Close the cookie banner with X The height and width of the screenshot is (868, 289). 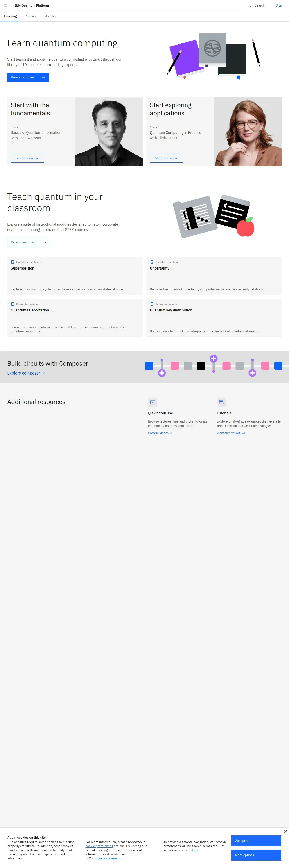point(285,831)
